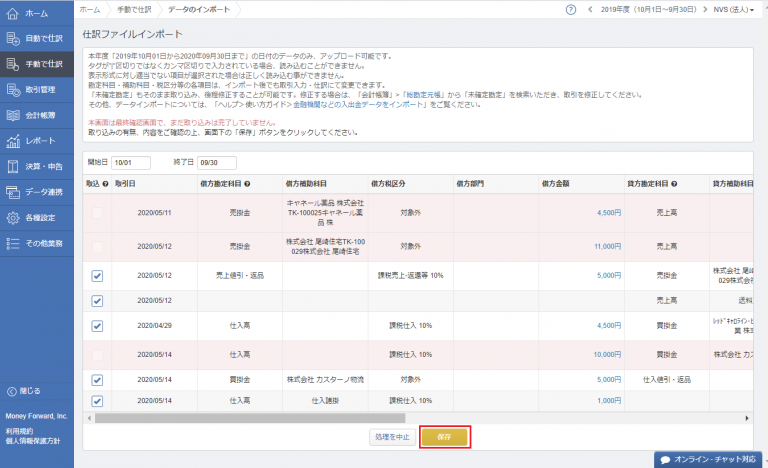Click the データ連携 sidebar icon

click(13, 192)
